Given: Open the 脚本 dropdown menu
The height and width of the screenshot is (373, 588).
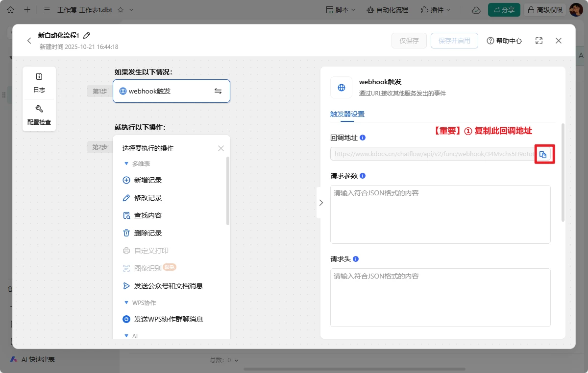Looking at the screenshot, I should 341,10.
